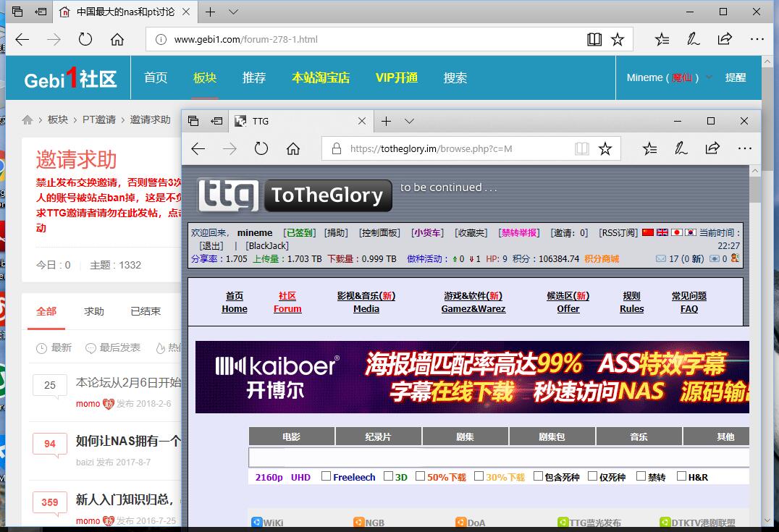Enable the 包含死种 checkbox

tap(538, 476)
